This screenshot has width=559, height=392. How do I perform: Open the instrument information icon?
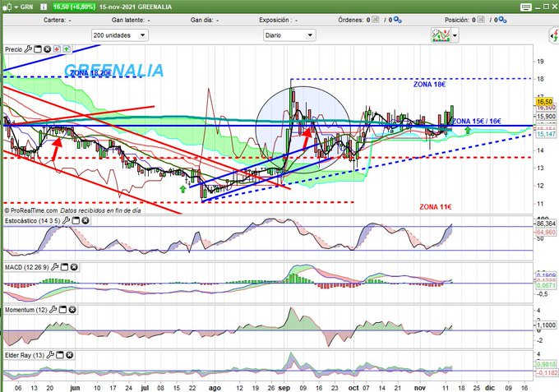coord(44,7)
